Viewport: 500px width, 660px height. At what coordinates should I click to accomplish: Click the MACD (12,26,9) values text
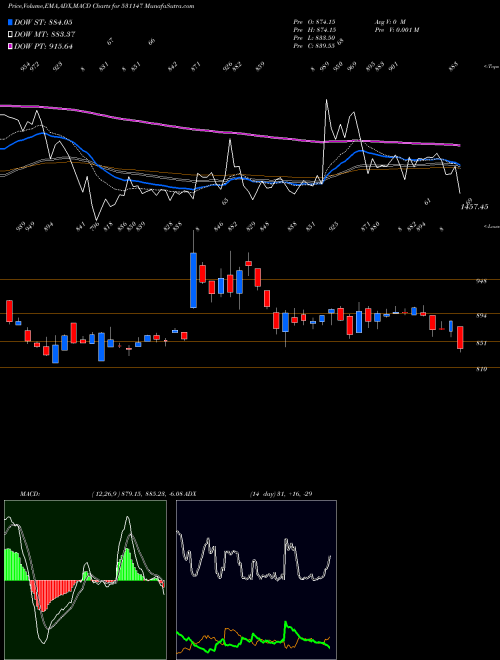click(x=136, y=493)
